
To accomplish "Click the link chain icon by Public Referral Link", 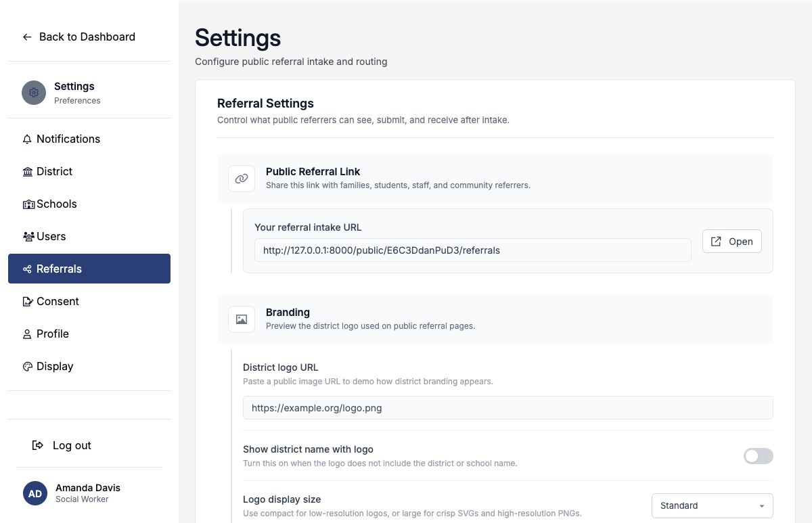I will pyautogui.click(x=242, y=179).
